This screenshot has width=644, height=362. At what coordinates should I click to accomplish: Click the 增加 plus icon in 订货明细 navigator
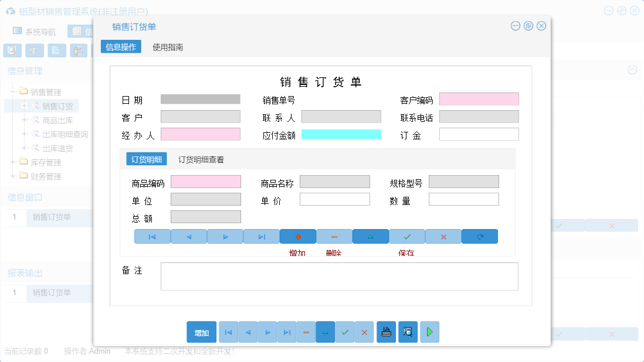click(297, 236)
